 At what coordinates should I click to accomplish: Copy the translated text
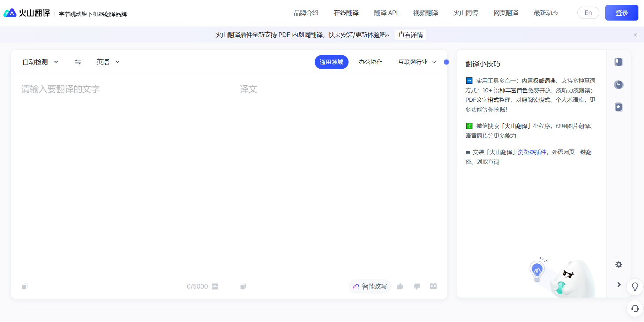243,286
